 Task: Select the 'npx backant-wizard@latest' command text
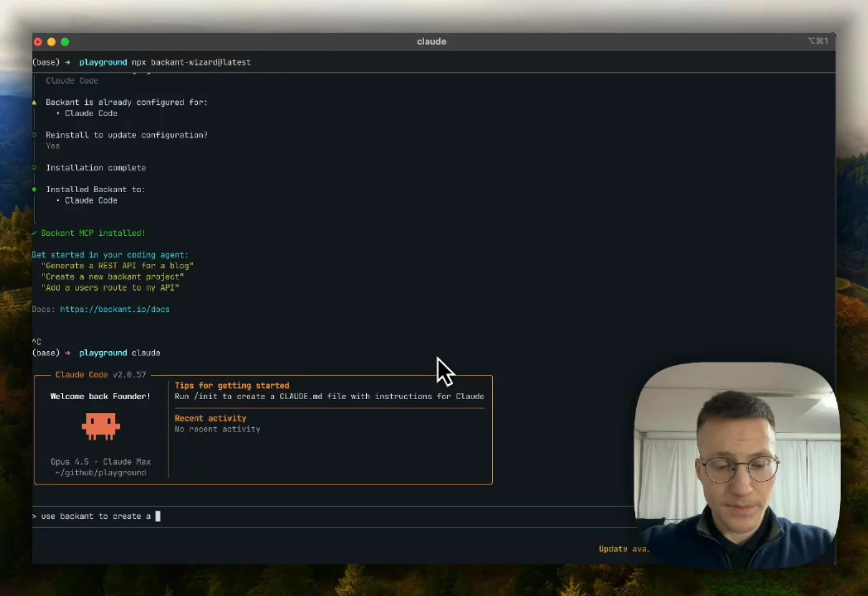(191, 63)
